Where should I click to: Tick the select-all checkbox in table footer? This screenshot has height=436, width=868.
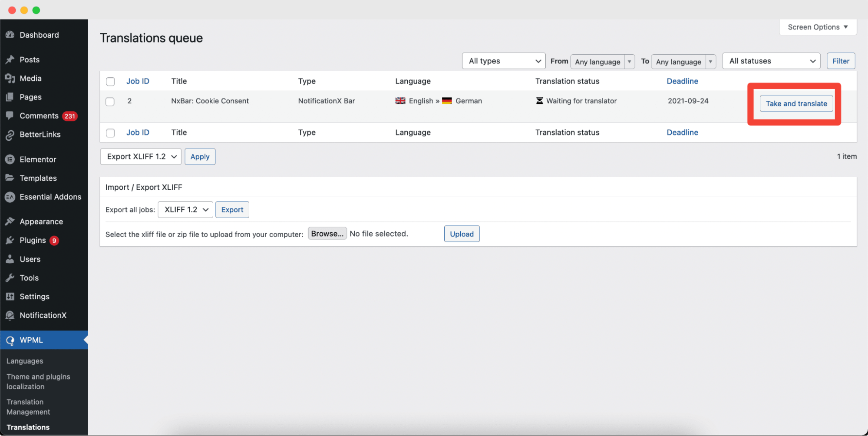click(x=110, y=132)
